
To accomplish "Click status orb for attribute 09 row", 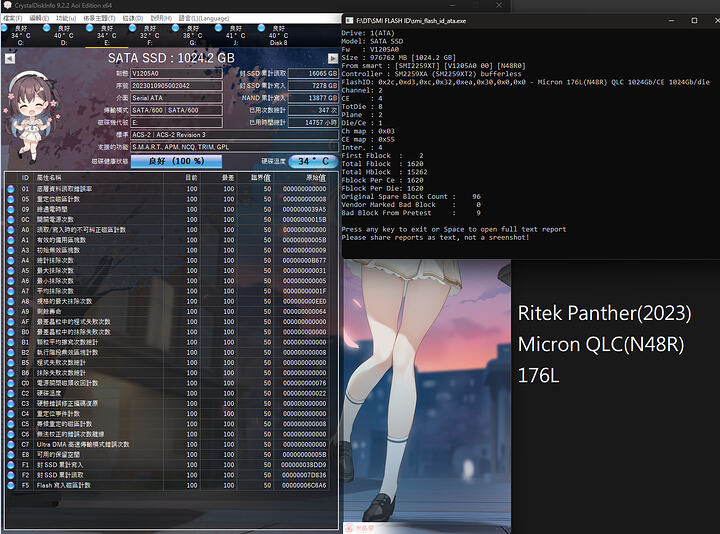I will pos(11,209).
